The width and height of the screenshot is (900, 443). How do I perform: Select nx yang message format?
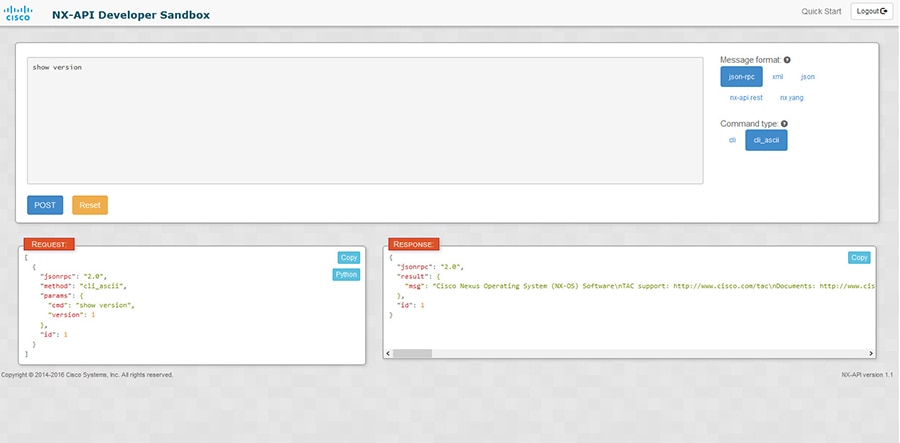click(x=791, y=98)
